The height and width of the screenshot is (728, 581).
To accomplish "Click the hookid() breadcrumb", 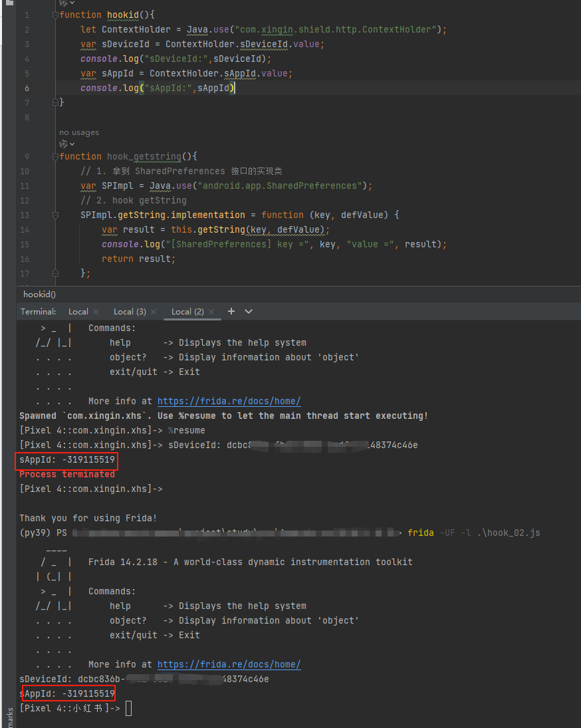I will coord(39,294).
